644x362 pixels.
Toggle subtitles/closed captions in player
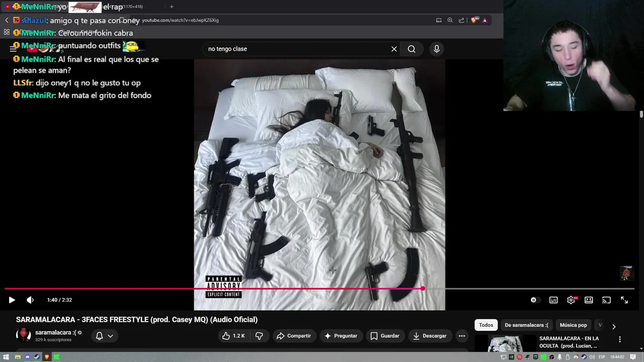click(x=553, y=300)
